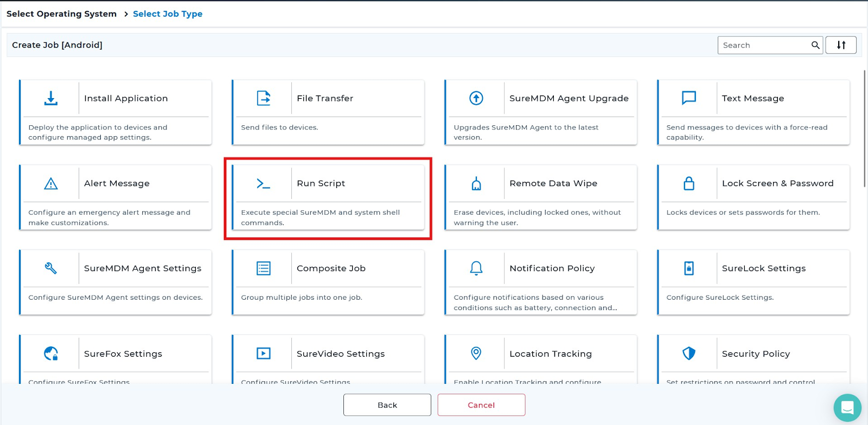Select the Run Script terminal icon
868x425 pixels.
[x=264, y=184]
